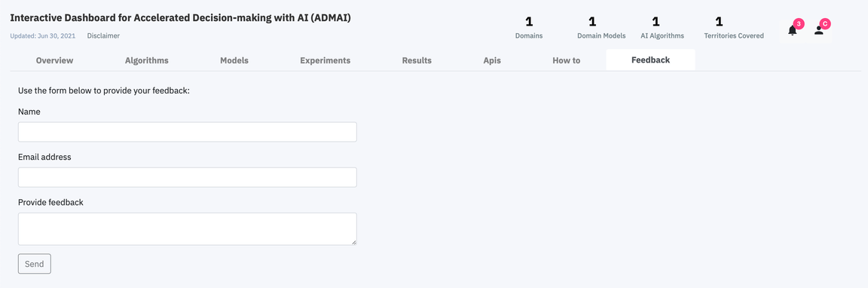This screenshot has width=868, height=288.
Task: Go to the Experiments tab
Action: [325, 60]
